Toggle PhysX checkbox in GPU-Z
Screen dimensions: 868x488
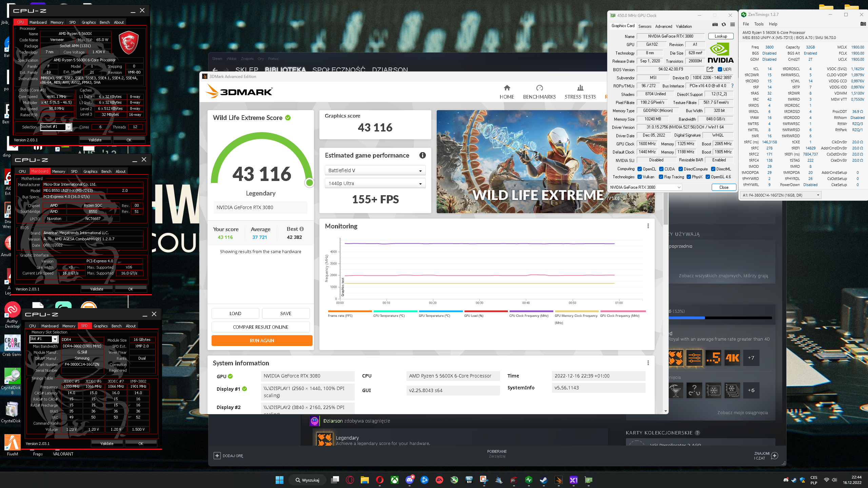689,177
